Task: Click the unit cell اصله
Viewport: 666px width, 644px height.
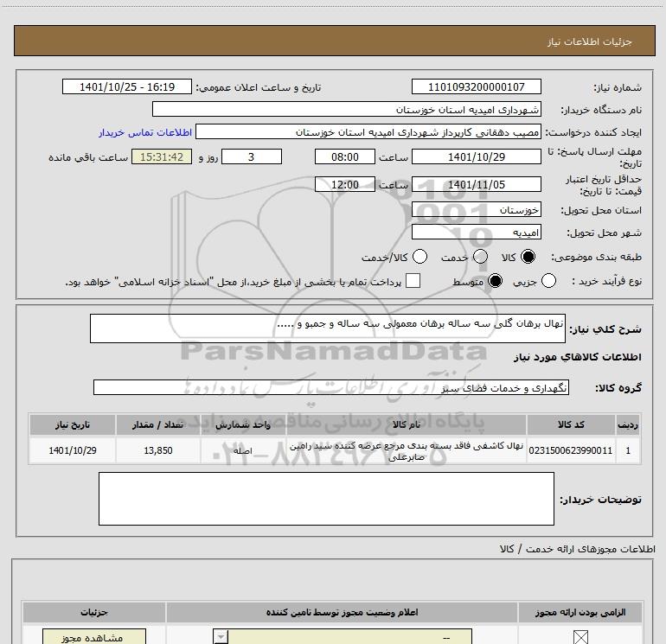Action: (x=243, y=450)
